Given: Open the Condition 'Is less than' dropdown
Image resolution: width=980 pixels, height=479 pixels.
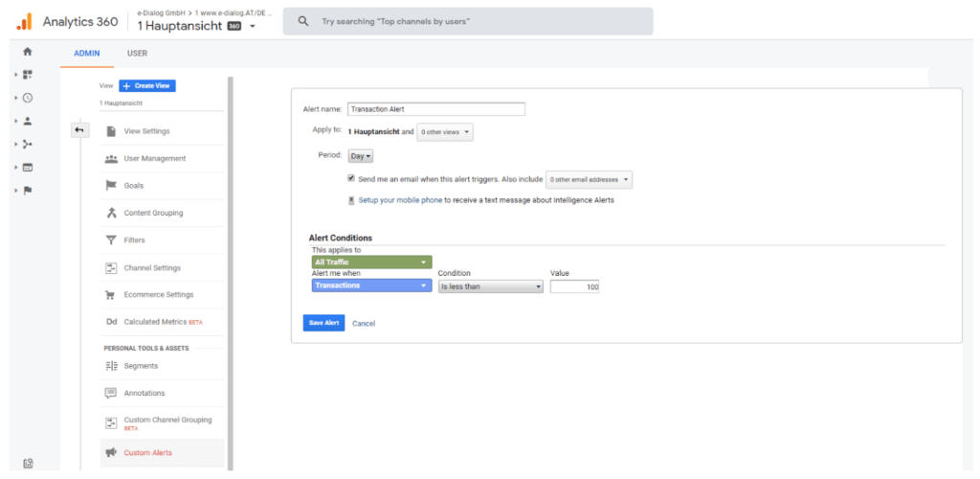Looking at the screenshot, I should (x=490, y=285).
